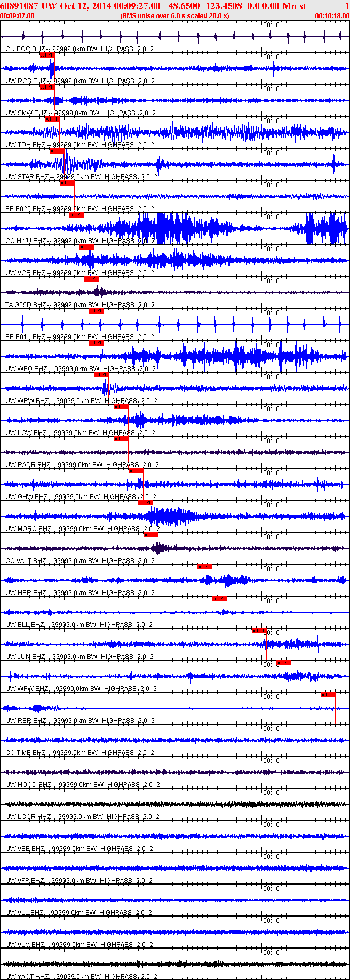Click the RMS noise scaling text in header
Viewport: 350px width, 980px height.
pyautogui.click(x=174, y=16)
